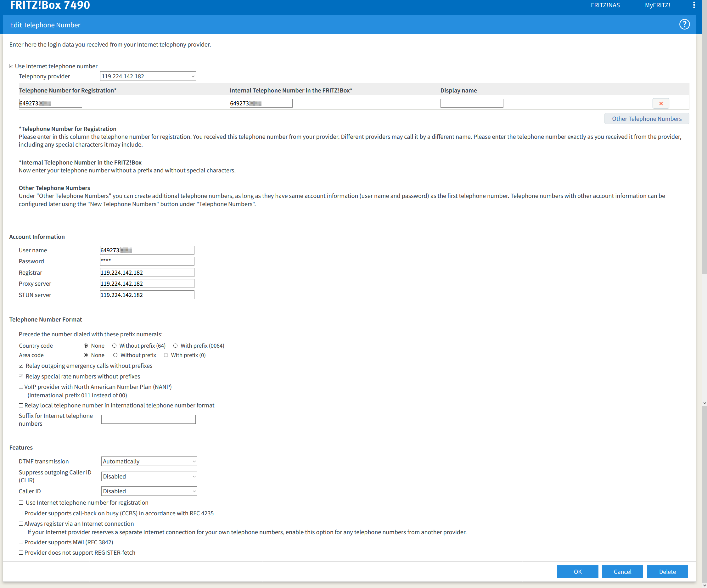Select Country code With prefix (0064)

(x=175, y=346)
